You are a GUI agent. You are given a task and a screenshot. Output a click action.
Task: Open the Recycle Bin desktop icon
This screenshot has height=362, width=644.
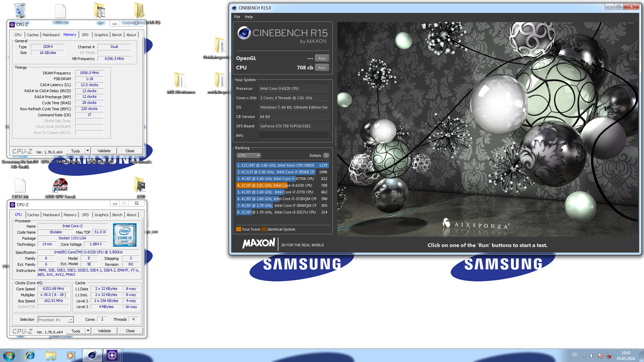click(20, 10)
